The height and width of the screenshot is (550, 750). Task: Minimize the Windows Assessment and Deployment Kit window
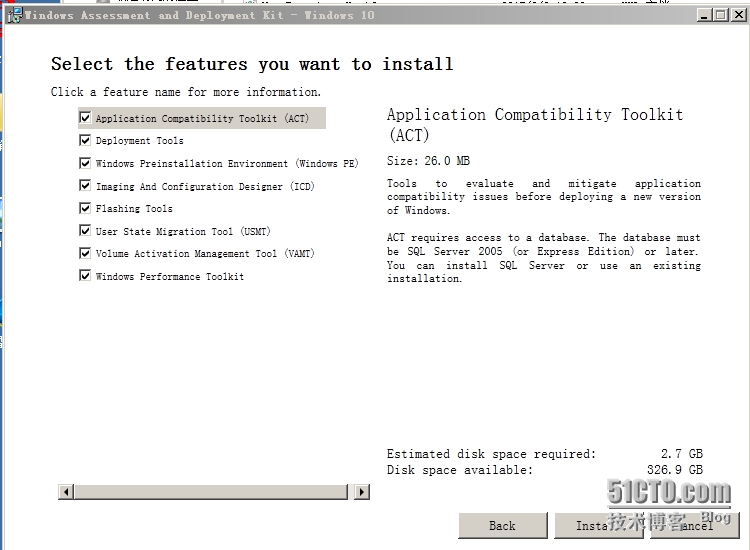pos(703,15)
